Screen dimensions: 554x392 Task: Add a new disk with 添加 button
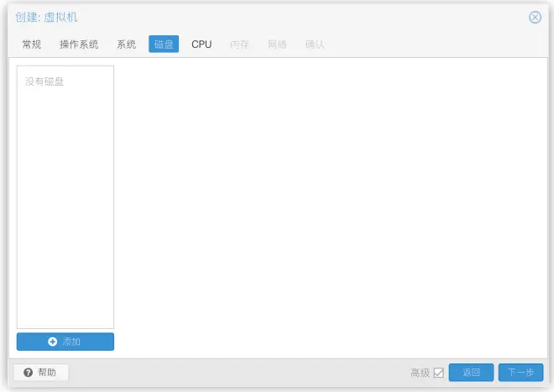point(65,342)
